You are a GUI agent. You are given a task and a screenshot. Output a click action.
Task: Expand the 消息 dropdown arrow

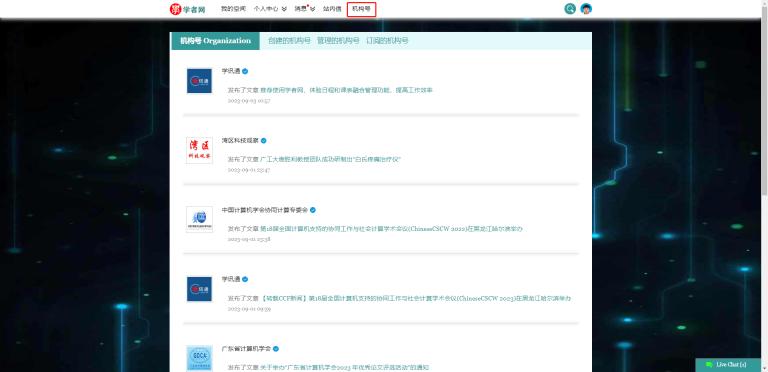(312, 9)
